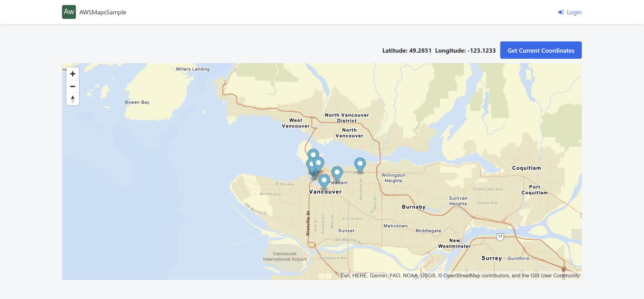Select the northernmost blue map marker
The height and width of the screenshot is (299, 644).
pos(313,155)
